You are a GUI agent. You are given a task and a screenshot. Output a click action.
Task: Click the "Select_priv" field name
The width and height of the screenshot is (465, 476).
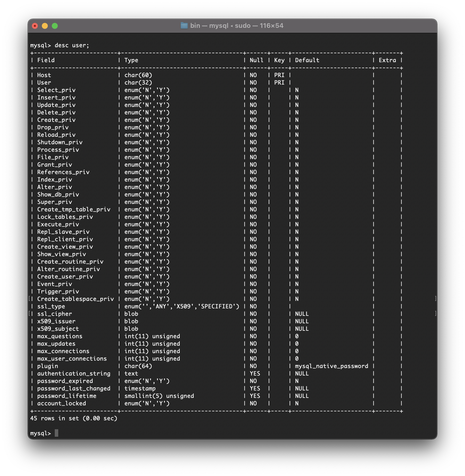pos(57,90)
